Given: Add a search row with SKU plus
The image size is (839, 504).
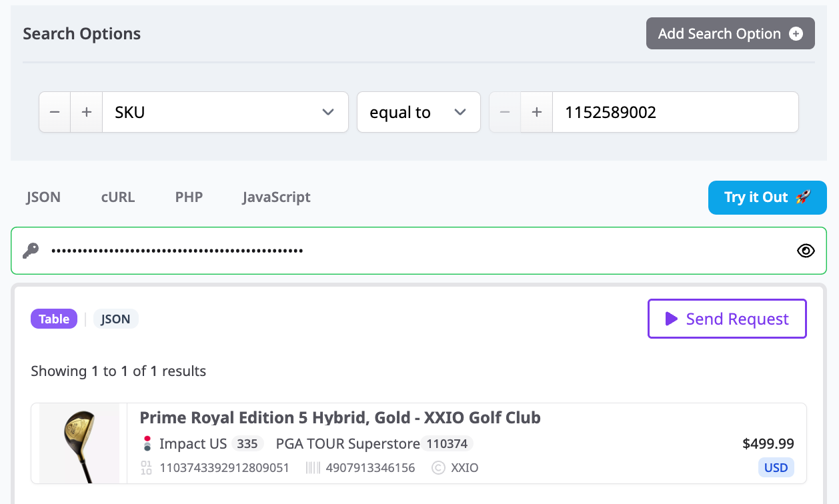Looking at the screenshot, I should pyautogui.click(x=87, y=112).
